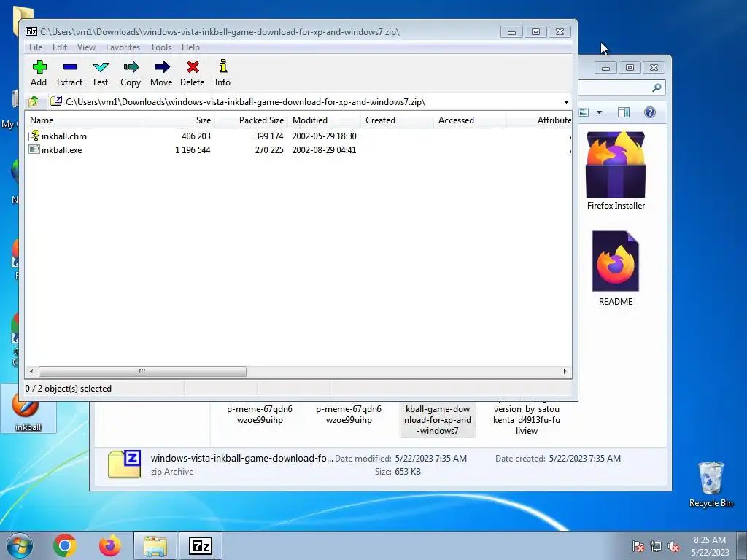747x560 pixels.
Task: Switch to Windows Explorer in taskbar
Action: [155, 545]
